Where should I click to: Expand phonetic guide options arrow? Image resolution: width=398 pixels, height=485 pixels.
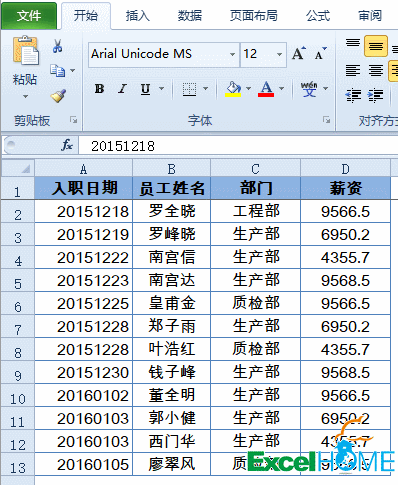325,89
